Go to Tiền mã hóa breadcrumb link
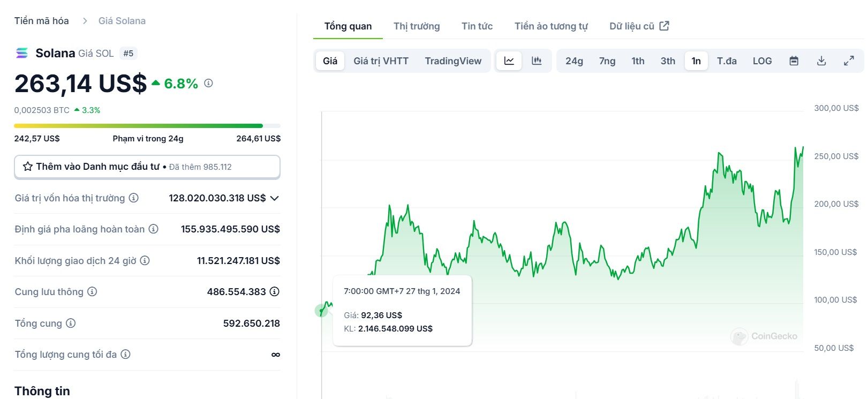This screenshot has width=868, height=399. pos(42,21)
